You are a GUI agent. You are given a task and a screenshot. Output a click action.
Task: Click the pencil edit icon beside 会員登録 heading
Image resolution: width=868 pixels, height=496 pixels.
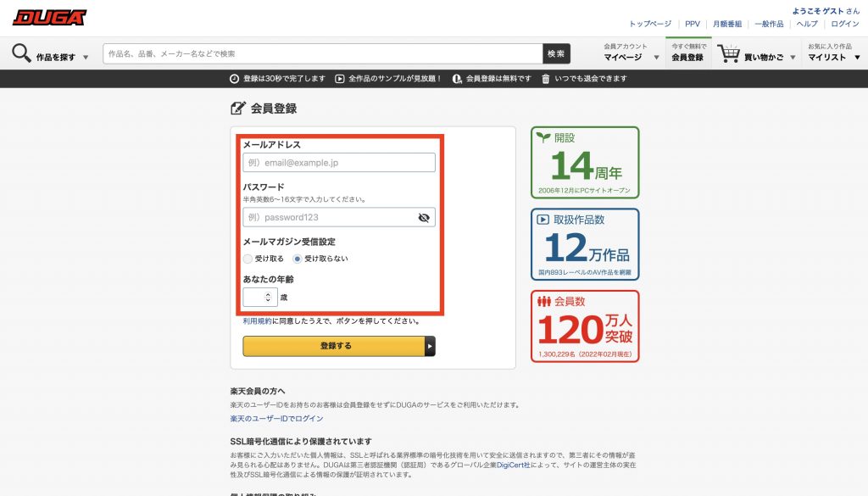[238, 109]
